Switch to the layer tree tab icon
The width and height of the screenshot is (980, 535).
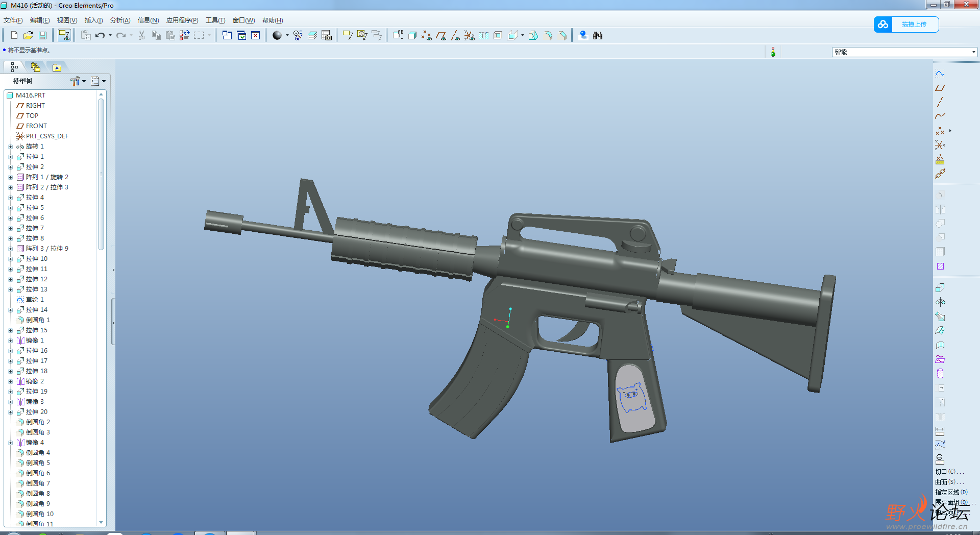35,67
